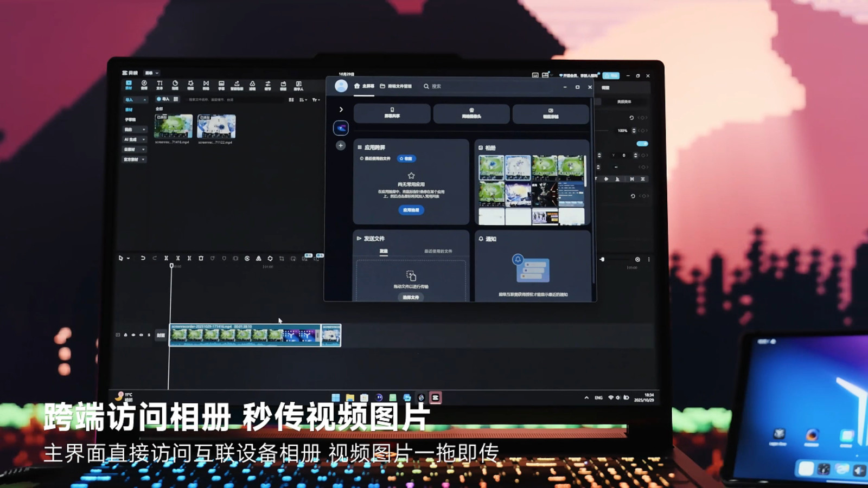Viewport: 868px width, 488px height.
Task: Click the first video thumbnail in the 相册 album
Action: [x=492, y=167]
